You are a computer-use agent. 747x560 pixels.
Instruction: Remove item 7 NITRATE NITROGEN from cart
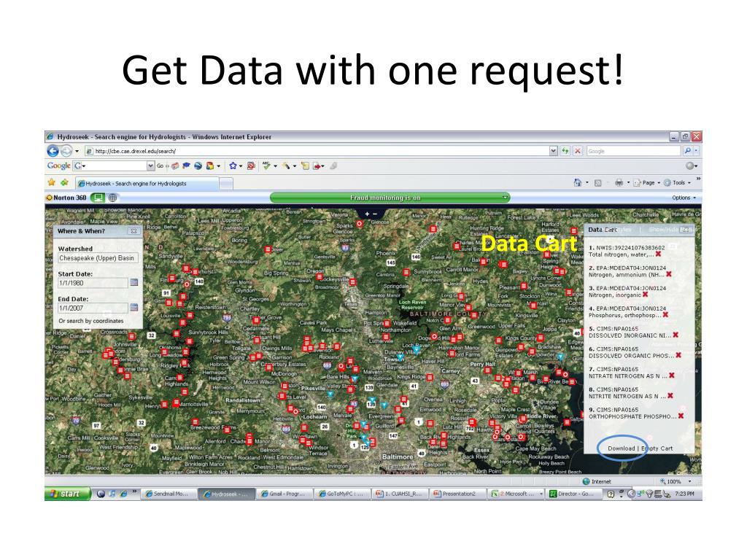tap(672, 376)
